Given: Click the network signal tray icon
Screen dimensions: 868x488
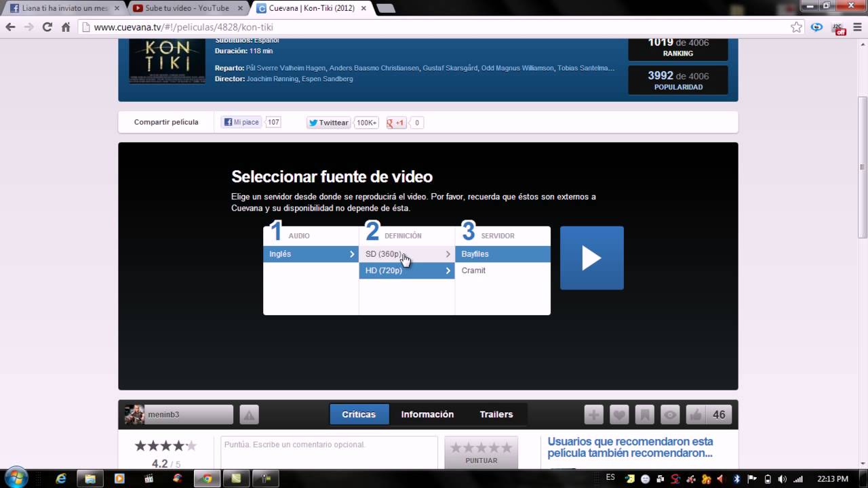Looking at the screenshot, I should pyautogui.click(x=797, y=479).
